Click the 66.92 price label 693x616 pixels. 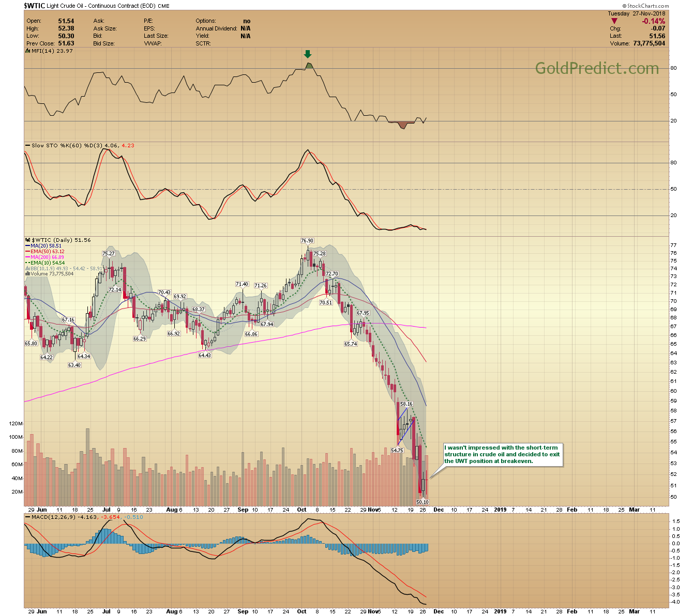click(174, 334)
